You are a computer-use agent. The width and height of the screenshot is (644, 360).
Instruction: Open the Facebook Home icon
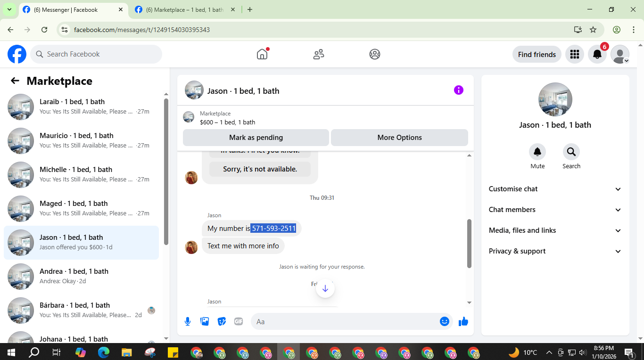click(x=262, y=54)
